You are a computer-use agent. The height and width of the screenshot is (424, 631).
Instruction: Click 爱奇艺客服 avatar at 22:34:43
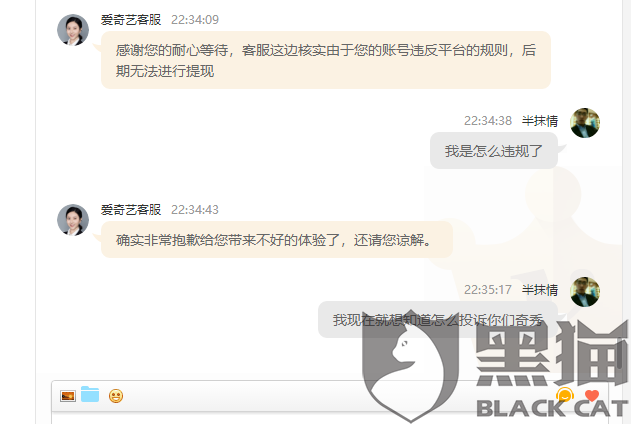[x=73, y=220]
